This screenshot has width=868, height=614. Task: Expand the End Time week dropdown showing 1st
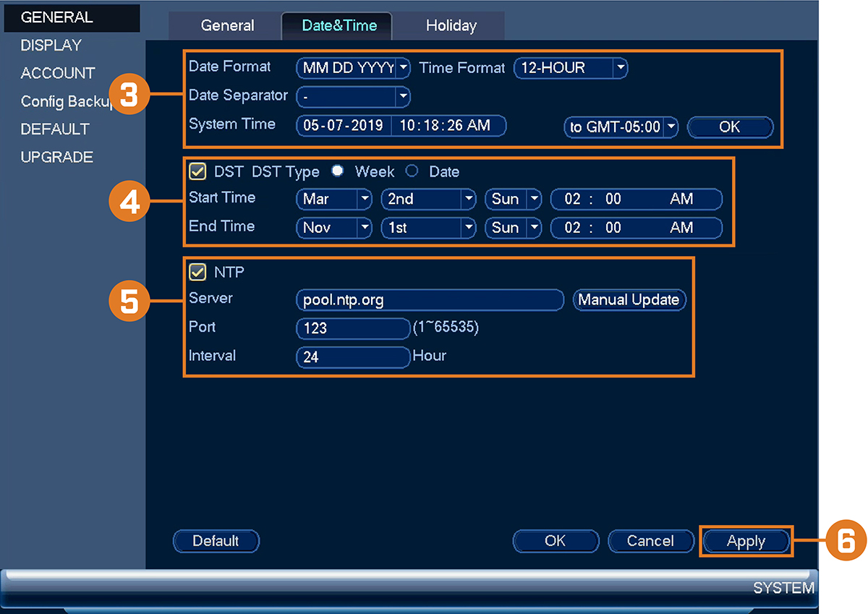point(428,228)
